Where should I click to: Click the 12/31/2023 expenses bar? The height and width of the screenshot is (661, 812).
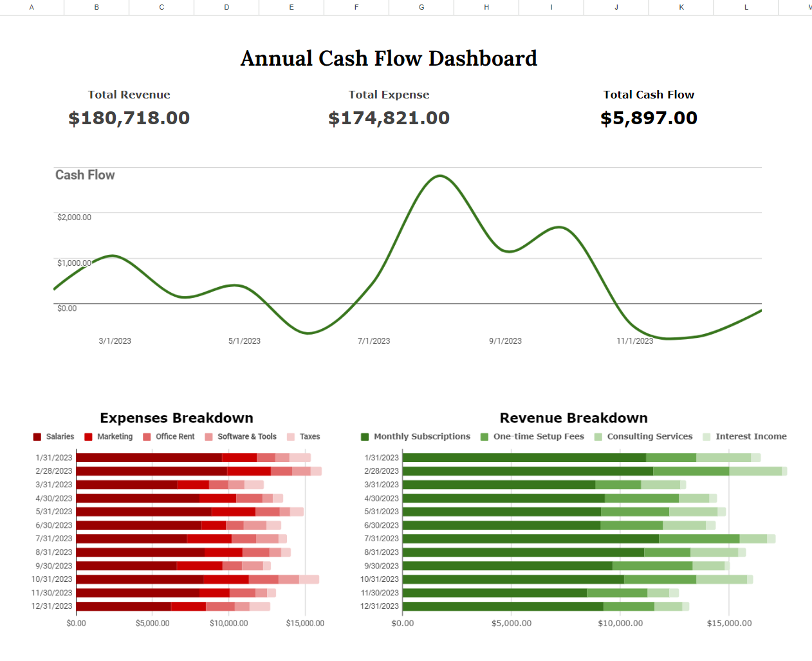(x=173, y=606)
